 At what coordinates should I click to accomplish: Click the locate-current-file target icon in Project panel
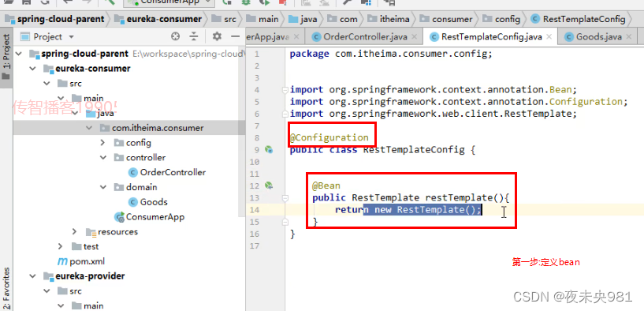(175, 36)
